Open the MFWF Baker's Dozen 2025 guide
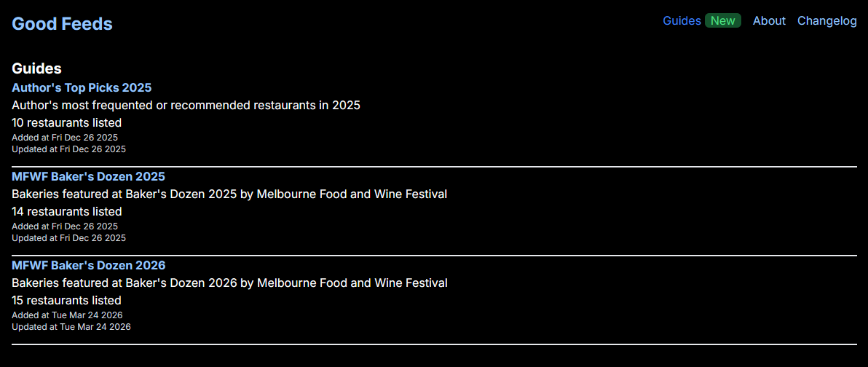The width and height of the screenshot is (868, 367). coord(88,177)
